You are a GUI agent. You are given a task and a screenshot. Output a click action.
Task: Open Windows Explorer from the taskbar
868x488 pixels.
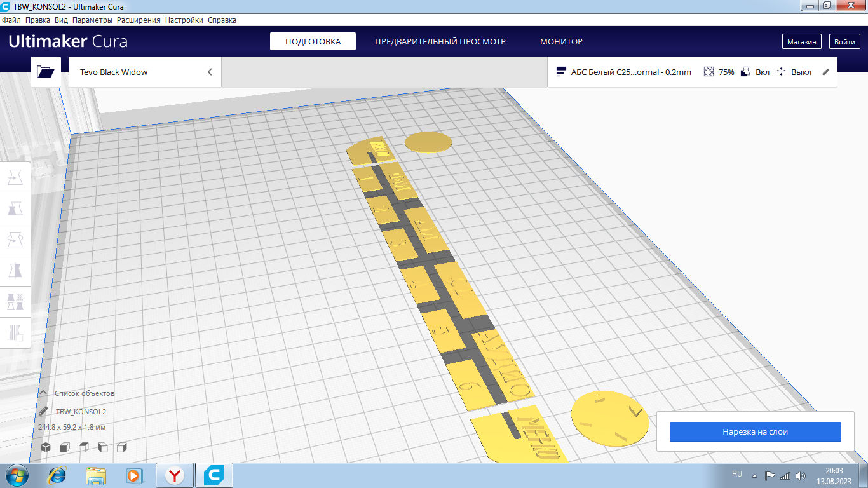96,475
